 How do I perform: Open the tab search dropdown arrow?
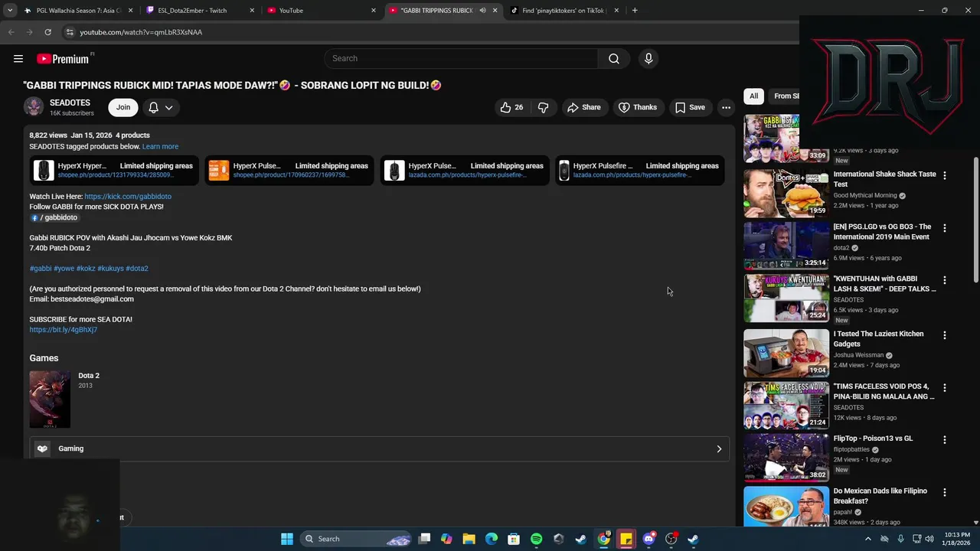(x=10, y=11)
